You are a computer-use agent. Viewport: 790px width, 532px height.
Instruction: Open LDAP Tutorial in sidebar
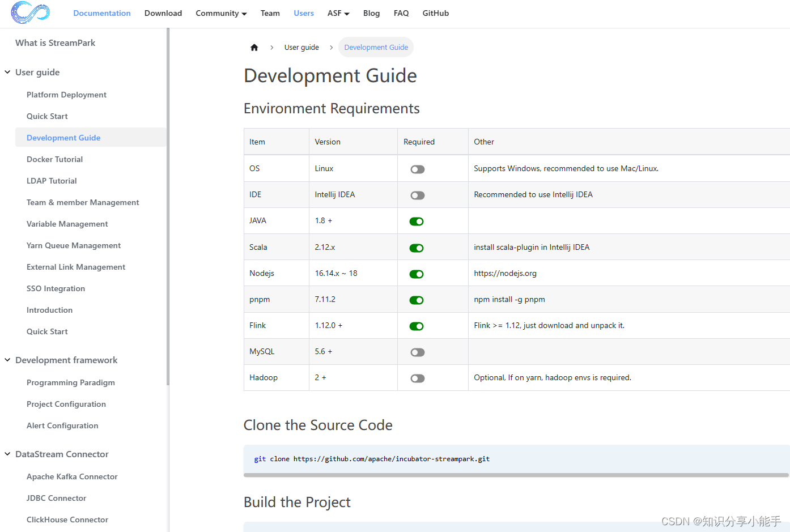pos(52,181)
